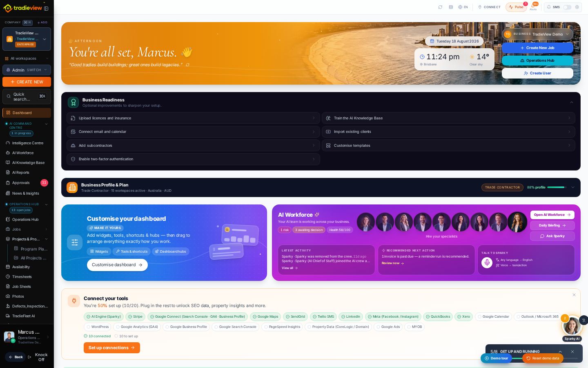Expand the All workspaces selector

click(27, 58)
